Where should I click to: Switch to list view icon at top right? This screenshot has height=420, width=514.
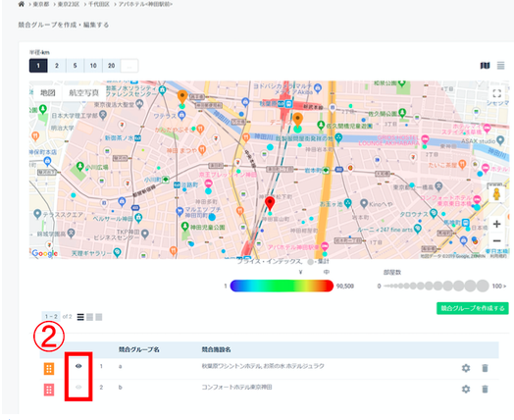[501, 66]
